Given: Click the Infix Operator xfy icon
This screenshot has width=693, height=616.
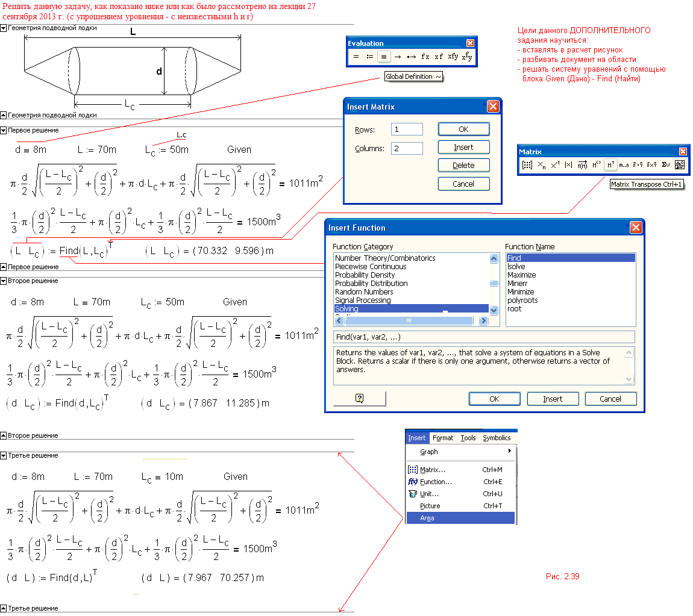Looking at the screenshot, I should pyautogui.click(x=453, y=57).
